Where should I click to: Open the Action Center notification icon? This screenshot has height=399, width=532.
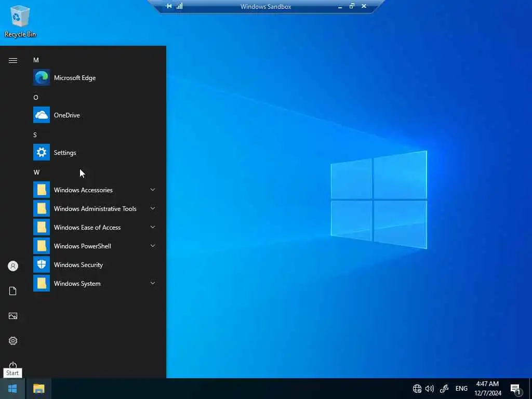pyautogui.click(x=516, y=389)
